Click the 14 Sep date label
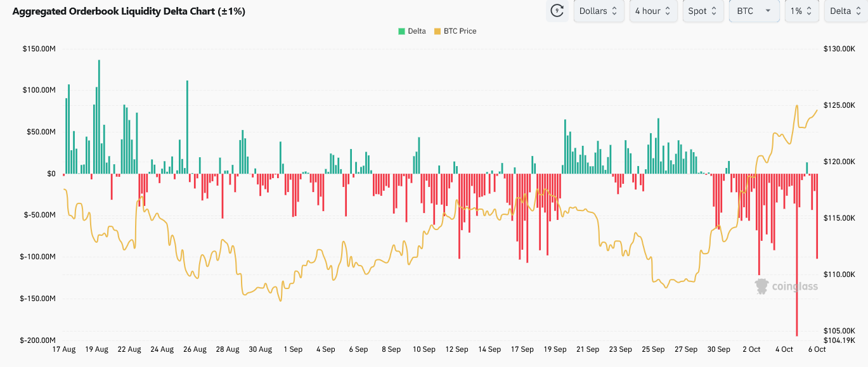868x367 pixels. click(x=489, y=349)
